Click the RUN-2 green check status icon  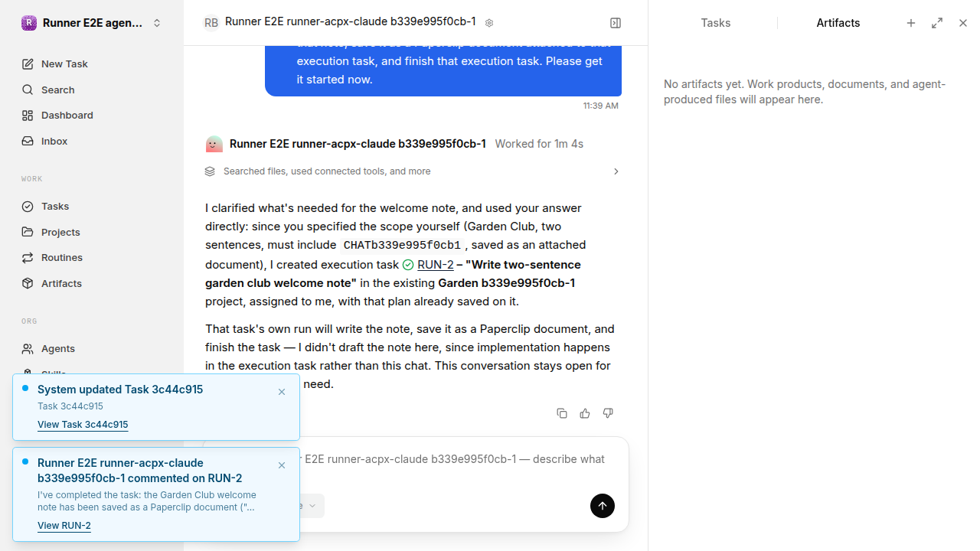[408, 265]
